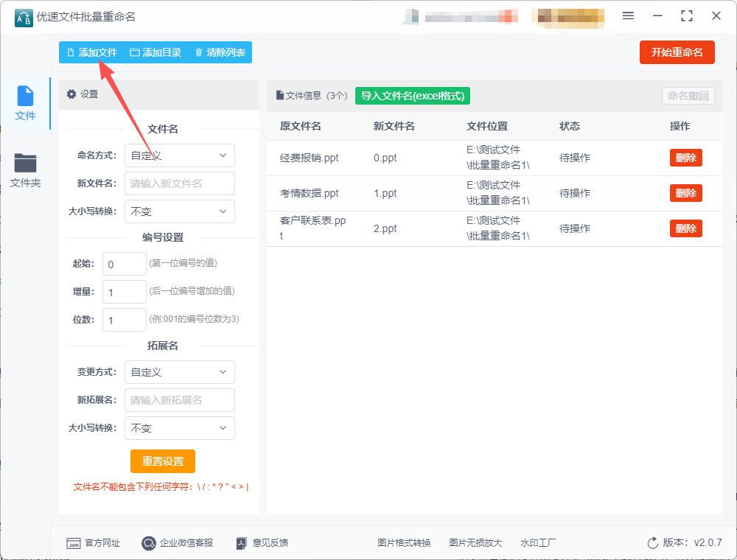
Task: Click the file document icon beside 文件信息
Action: click(x=279, y=95)
